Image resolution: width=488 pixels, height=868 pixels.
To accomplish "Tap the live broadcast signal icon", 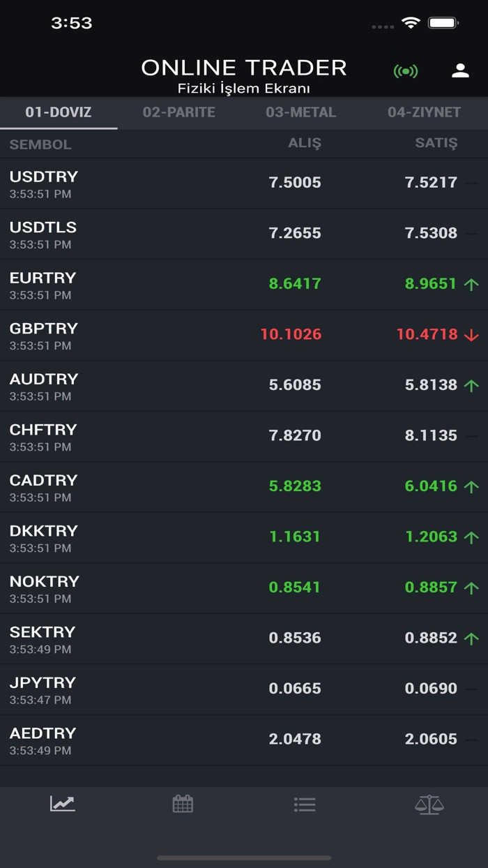I will click(x=406, y=70).
